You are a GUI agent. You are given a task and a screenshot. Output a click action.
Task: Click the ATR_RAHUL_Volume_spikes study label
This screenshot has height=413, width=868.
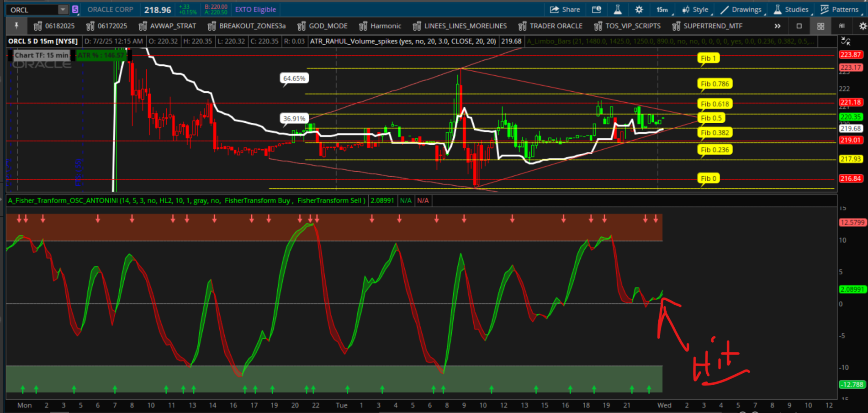tap(403, 41)
